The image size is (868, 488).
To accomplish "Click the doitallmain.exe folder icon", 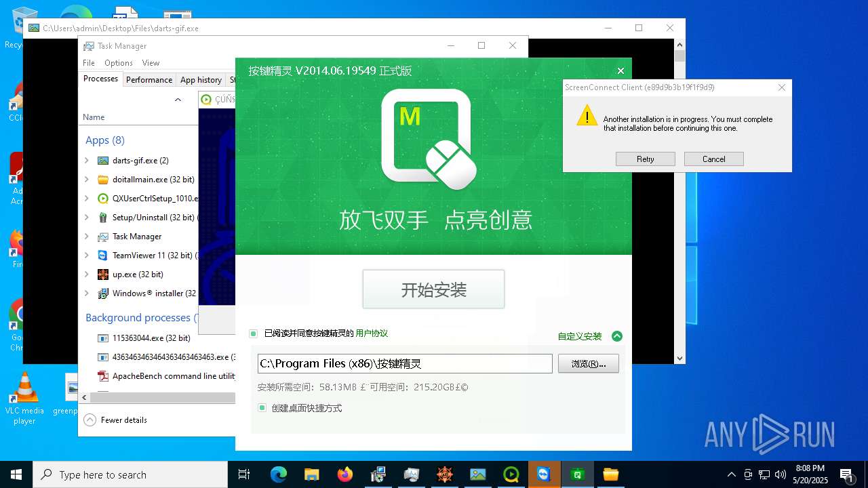I will coord(103,180).
